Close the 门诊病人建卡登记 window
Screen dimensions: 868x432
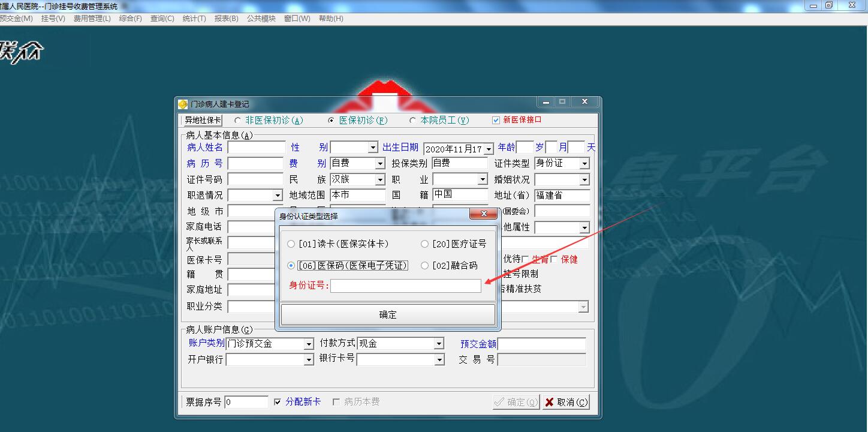[x=584, y=102]
